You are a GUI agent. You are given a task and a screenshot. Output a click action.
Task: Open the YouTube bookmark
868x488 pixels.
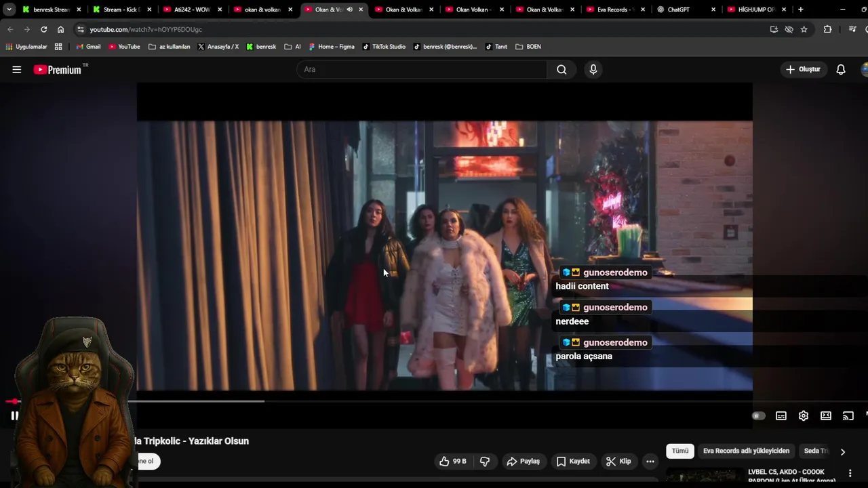coord(124,47)
